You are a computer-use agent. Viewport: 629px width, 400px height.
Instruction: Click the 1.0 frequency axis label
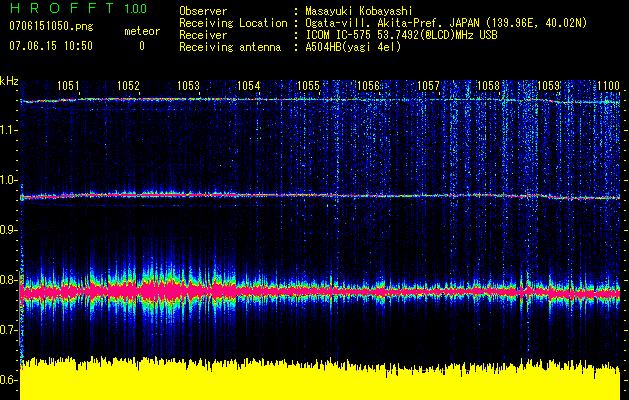(9, 180)
